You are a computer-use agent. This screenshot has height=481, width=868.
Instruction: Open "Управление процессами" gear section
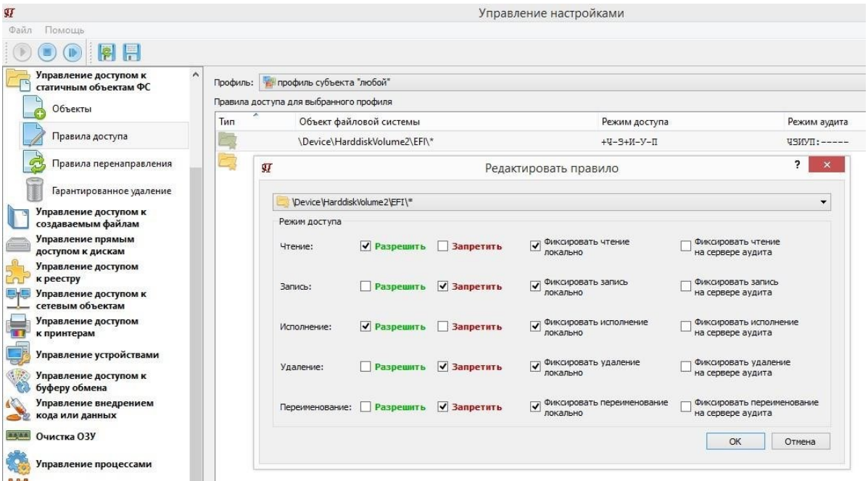(x=88, y=463)
